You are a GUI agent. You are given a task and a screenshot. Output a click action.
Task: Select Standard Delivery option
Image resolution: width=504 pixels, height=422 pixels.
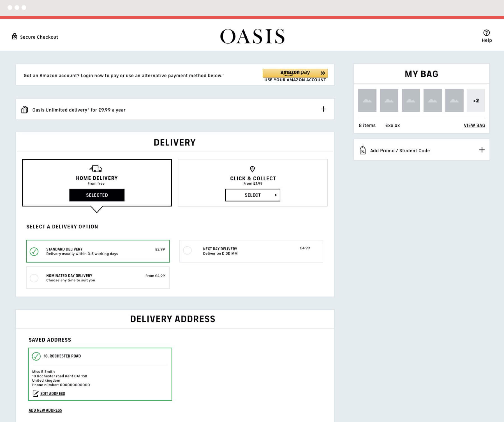point(98,251)
